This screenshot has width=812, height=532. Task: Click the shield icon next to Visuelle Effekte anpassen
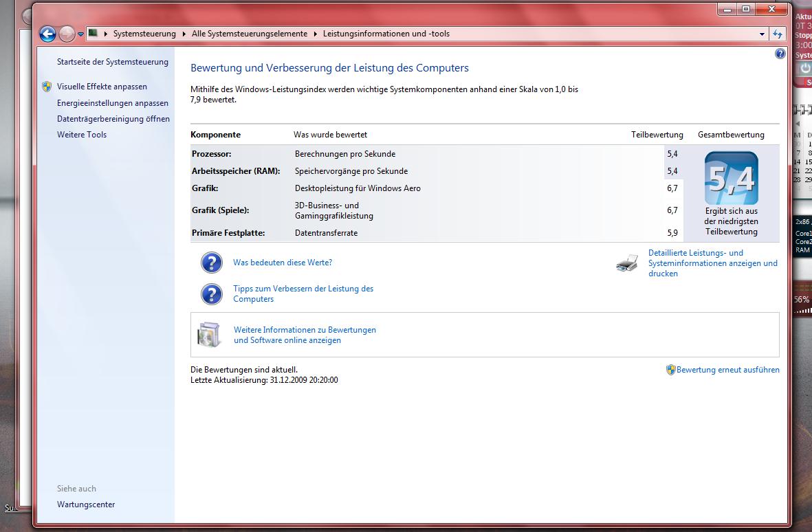coord(47,87)
